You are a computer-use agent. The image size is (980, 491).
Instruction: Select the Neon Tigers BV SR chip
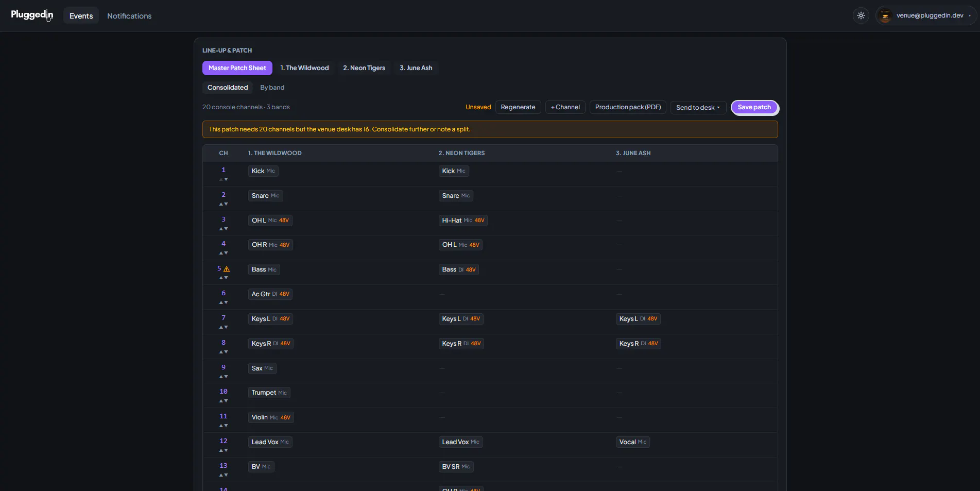click(456, 467)
